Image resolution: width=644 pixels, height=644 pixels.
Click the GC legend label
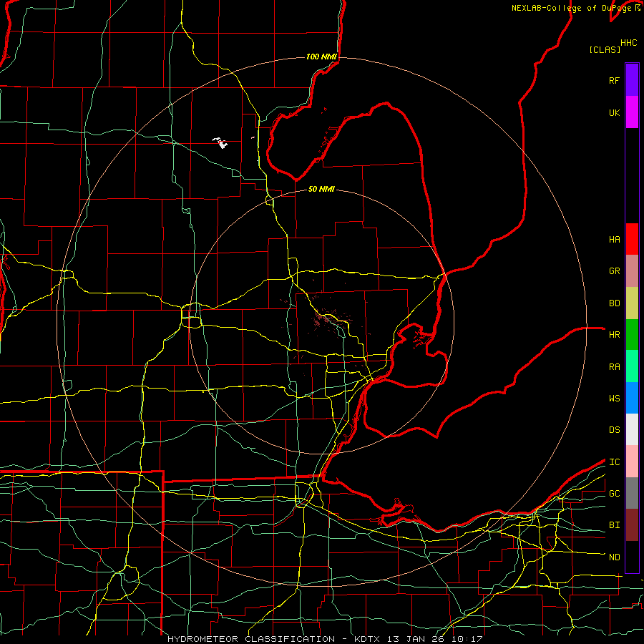coord(615,494)
